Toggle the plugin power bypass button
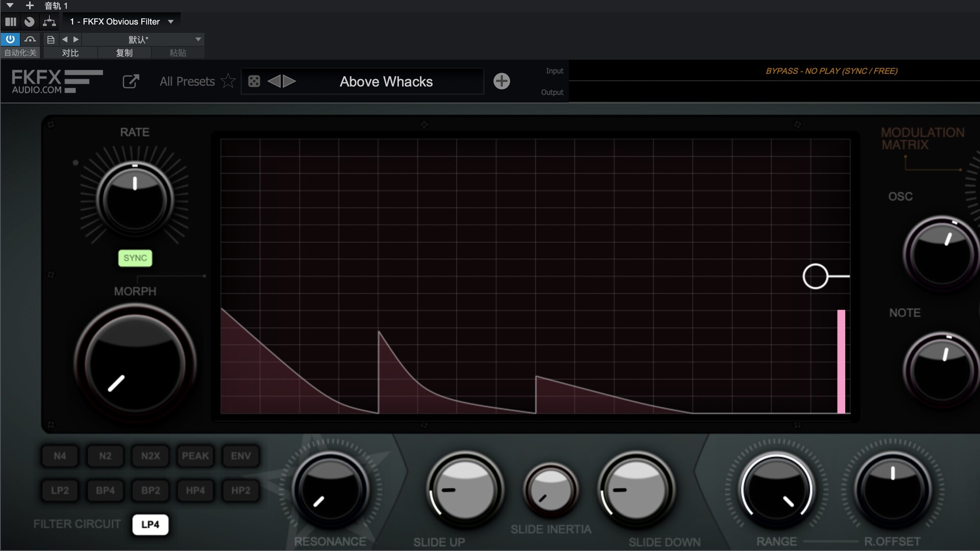The height and width of the screenshot is (551, 980). click(10, 39)
